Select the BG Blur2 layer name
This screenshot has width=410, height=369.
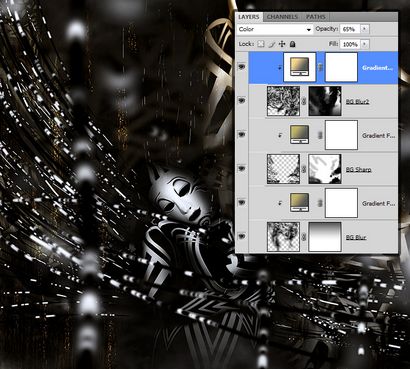tap(357, 101)
